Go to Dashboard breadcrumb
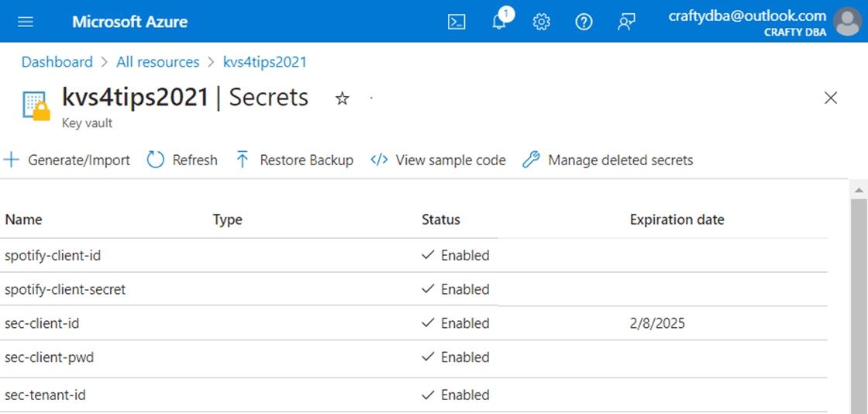Image resolution: width=868 pixels, height=414 pixels. pos(57,62)
